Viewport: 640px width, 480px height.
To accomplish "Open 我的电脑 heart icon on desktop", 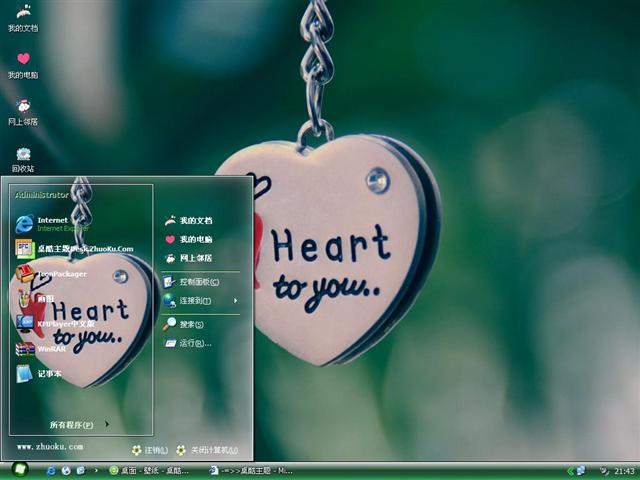I will pyautogui.click(x=23, y=65).
